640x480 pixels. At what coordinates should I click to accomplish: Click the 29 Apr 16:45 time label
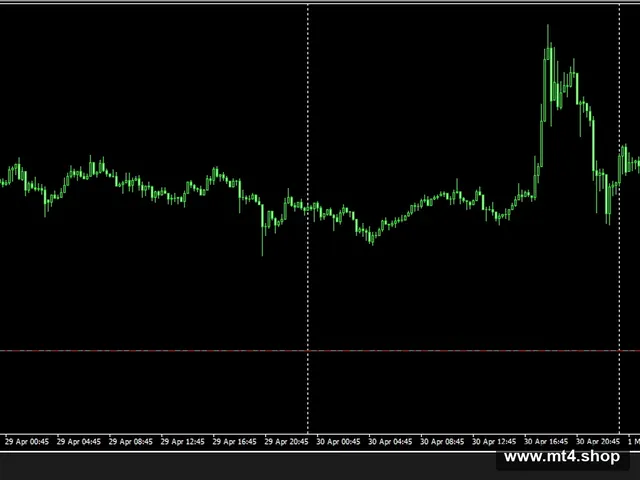coord(234,442)
